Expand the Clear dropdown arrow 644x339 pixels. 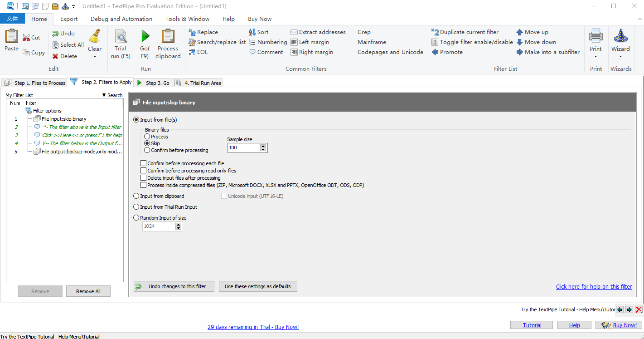[x=95, y=57]
